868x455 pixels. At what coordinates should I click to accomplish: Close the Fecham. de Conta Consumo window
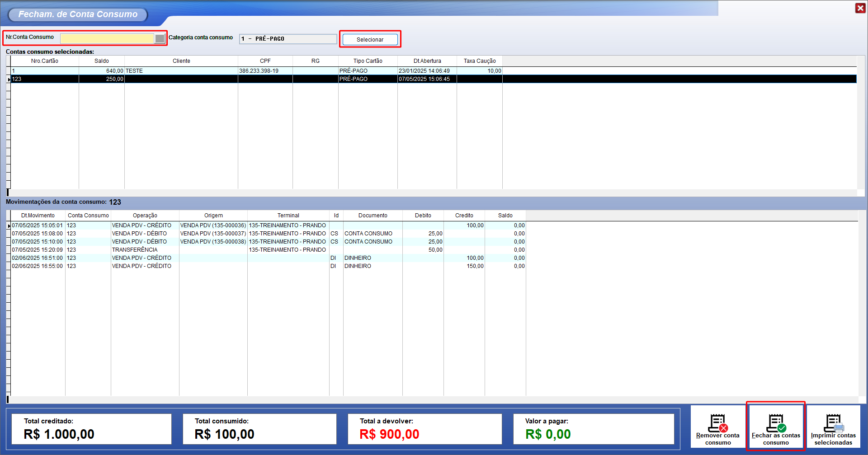click(x=860, y=8)
